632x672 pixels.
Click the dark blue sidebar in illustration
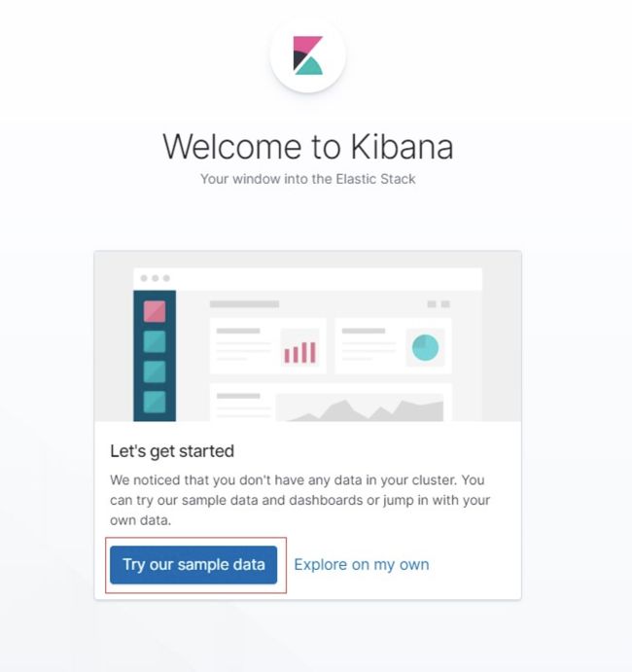[155, 356]
